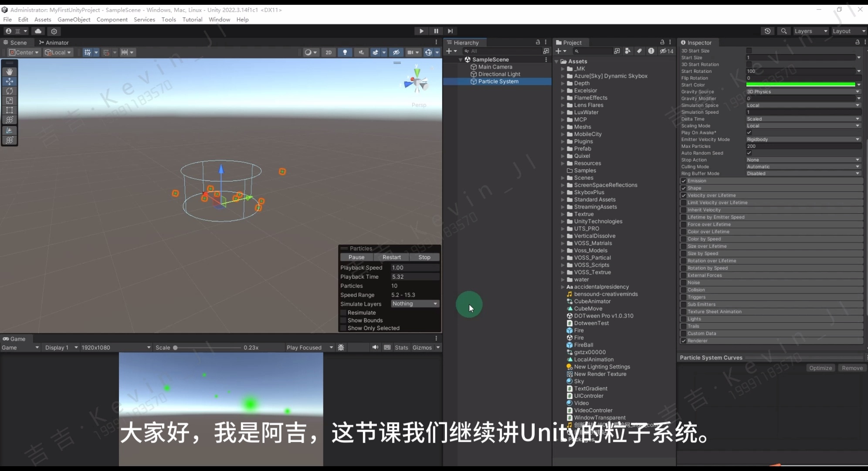Click the green Start Color swatch
Viewport: 868px width, 471px height.
801,85
